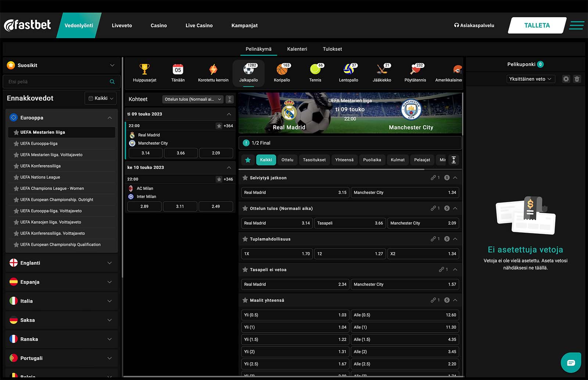Image resolution: width=588 pixels, height=380 pixels.
Task: Open the Huippusarjat trophy icon
Action: click(144, 69)
